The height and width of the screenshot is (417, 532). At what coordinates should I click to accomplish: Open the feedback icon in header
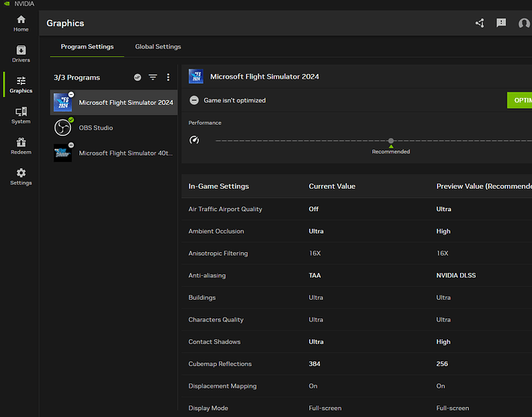pos(501,23)
